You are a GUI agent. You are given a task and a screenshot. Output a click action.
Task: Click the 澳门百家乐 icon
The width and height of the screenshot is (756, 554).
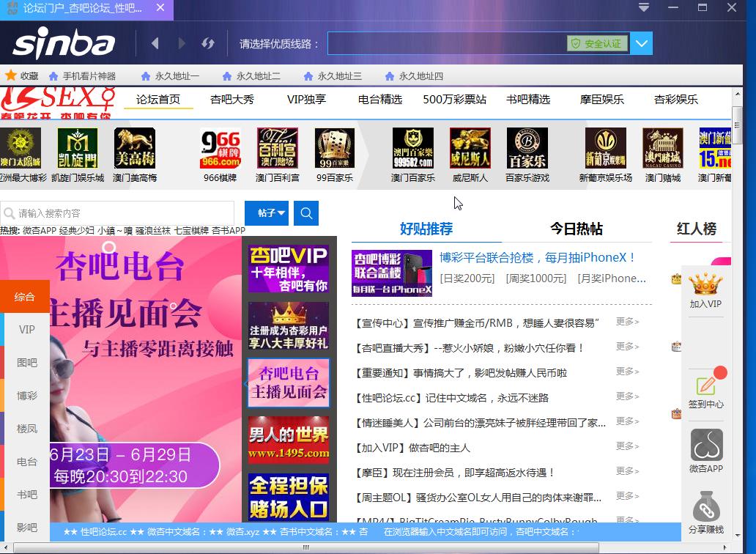[x=413, y=148]
